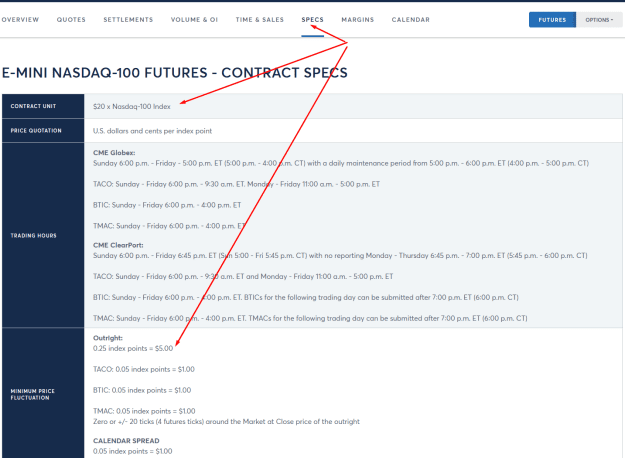Click Minimum Price Fluctuation row header
This screenshot has width=625, height=458.
(x=43, y=394)
